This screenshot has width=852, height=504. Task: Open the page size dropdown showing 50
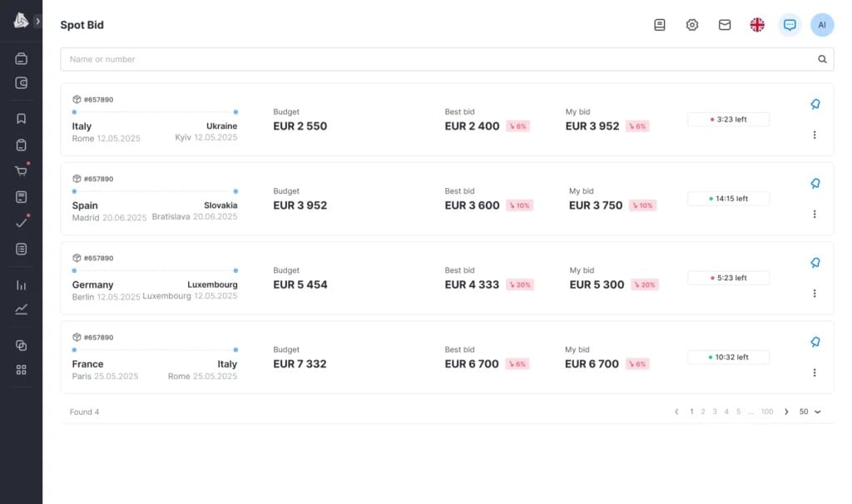point(810,412)
